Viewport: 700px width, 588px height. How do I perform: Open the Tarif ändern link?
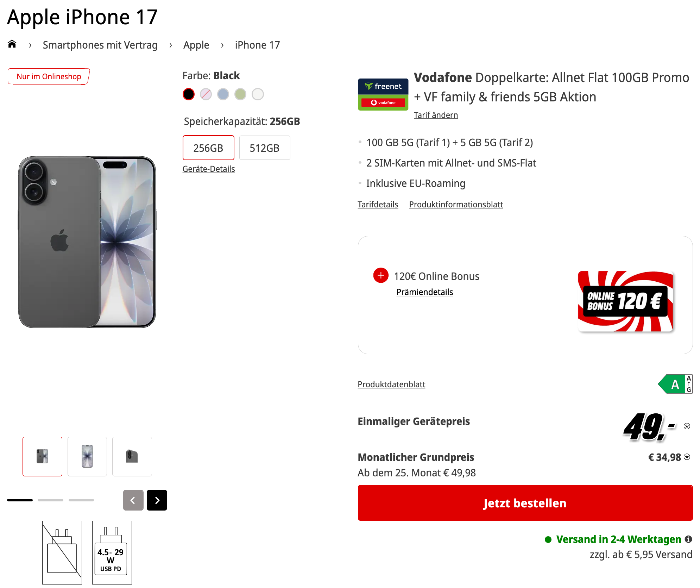(x=436, y=115)
